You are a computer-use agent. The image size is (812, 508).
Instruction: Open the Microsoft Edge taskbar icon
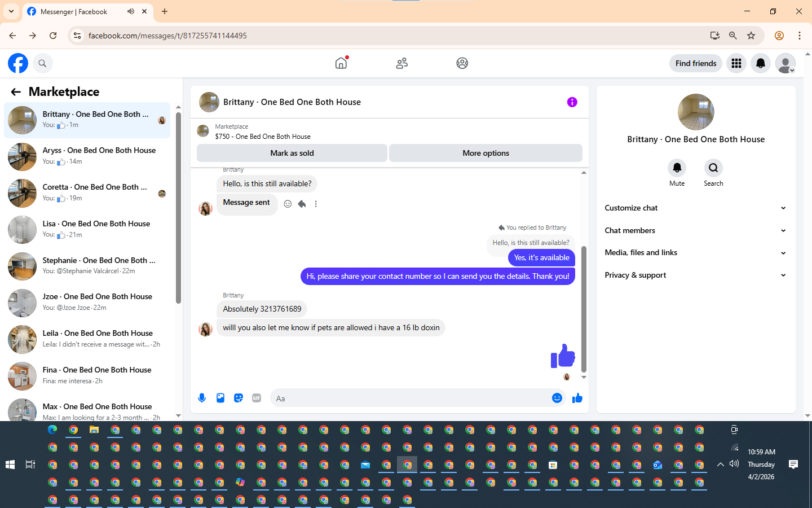click(52, 430)
